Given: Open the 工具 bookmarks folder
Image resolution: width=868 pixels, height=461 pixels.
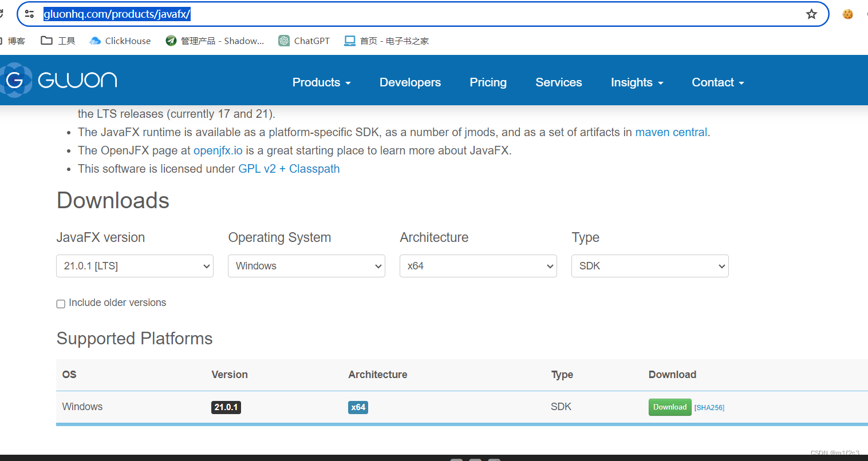Looking at the screenshot, I should (x=57, y=41).
